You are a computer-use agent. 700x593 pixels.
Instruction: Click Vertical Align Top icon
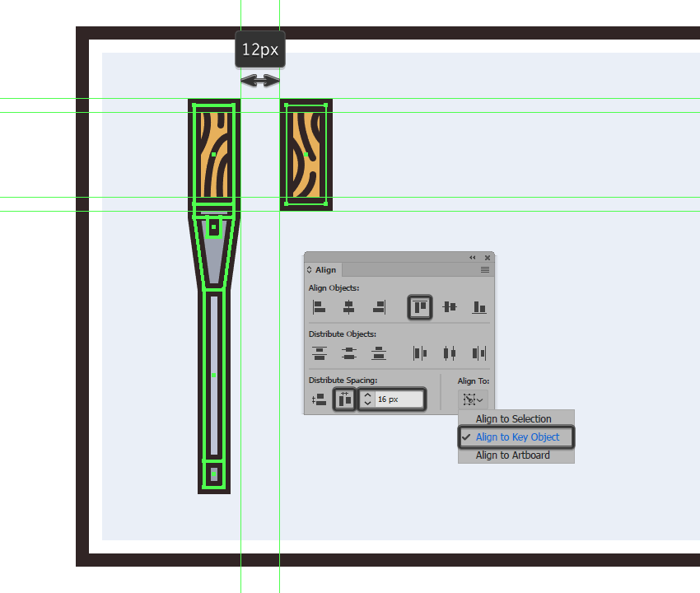click(420, 307)
